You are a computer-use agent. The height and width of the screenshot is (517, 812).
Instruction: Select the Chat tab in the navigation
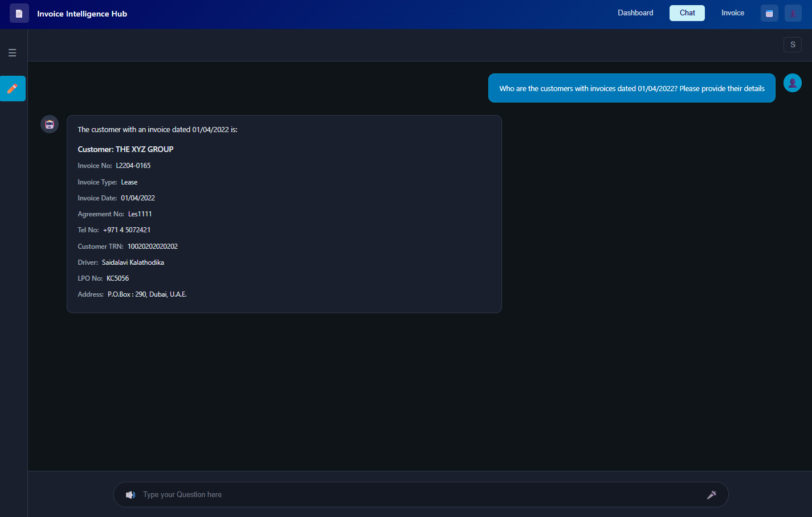coord(687,13)
